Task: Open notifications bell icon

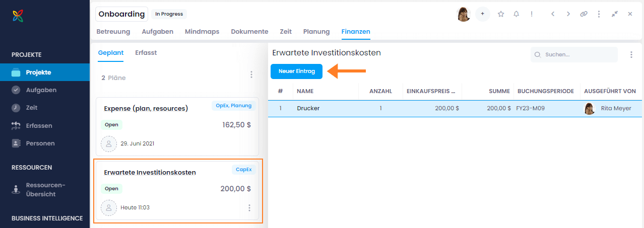Action: tap(516, 14)
